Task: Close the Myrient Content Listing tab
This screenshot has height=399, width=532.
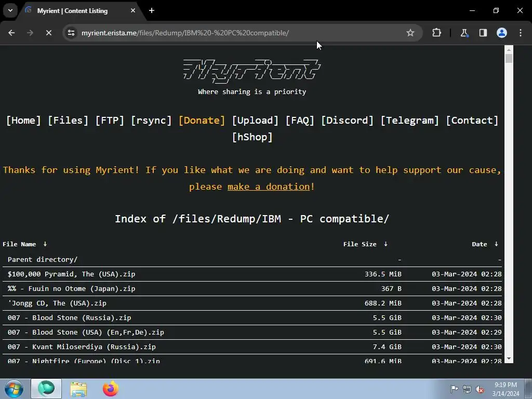Action: point(133,10)
